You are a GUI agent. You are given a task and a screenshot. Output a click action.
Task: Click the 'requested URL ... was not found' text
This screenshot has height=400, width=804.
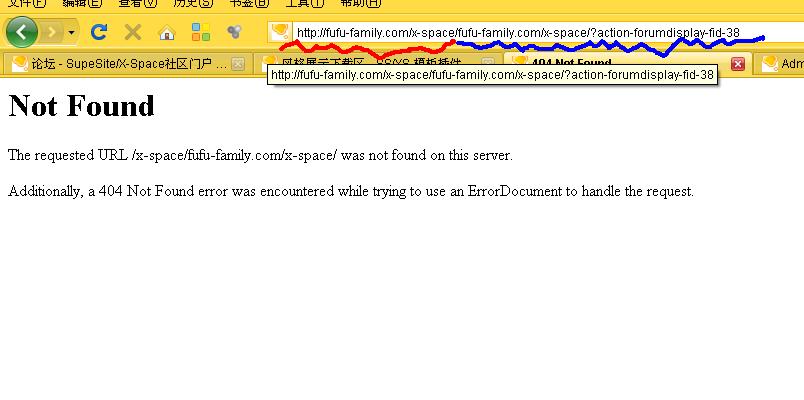260,155
